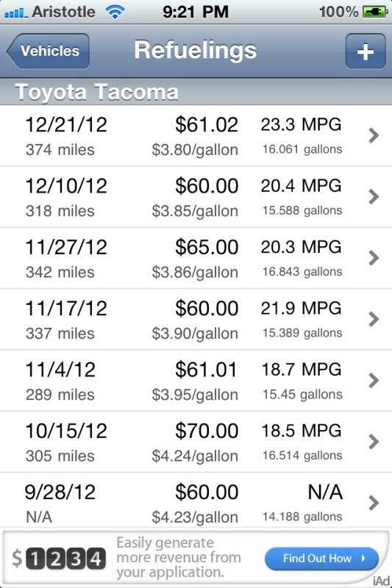Click the Find Out How button

coord(321,559)
